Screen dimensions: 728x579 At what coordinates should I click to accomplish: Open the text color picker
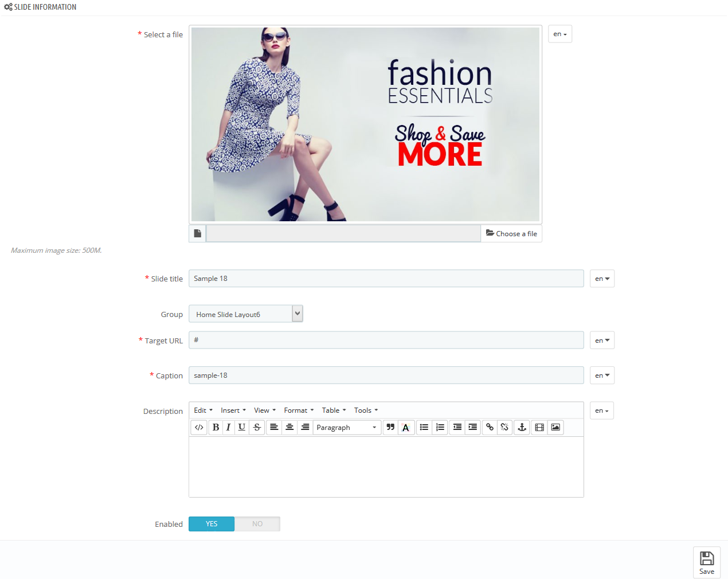[x=406, y=427]
